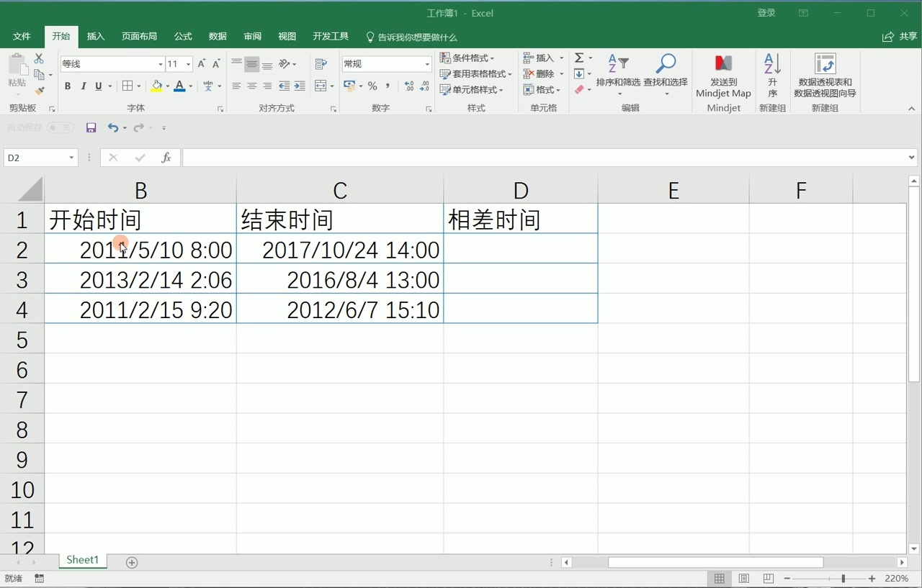Image resolution: width=922 pixels, height=588 pixels.
Task: Toggle underline formatting
Action: click(99, 86)
